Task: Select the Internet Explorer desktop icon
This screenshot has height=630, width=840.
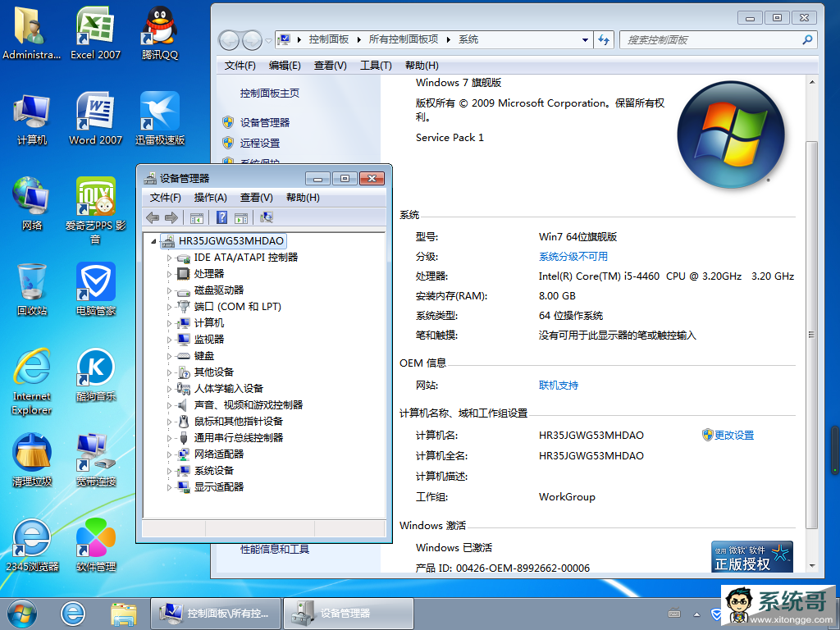Action: click(32, 381)
